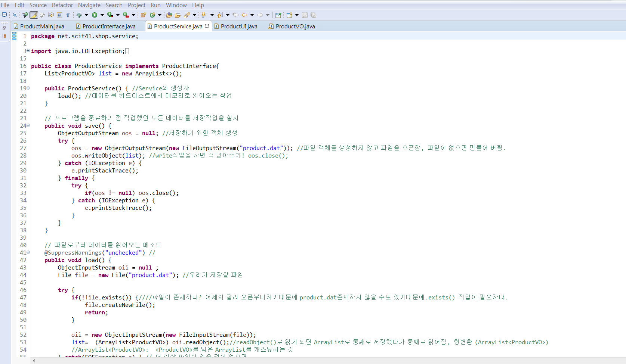This screenshot has width=626, height=364.
Task: Click the collapsed import placeholder box
Action: (127, 51)
